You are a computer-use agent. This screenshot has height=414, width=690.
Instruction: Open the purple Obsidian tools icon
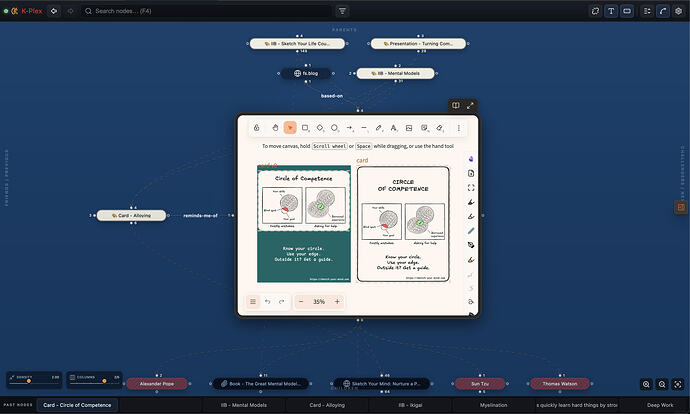471,159
